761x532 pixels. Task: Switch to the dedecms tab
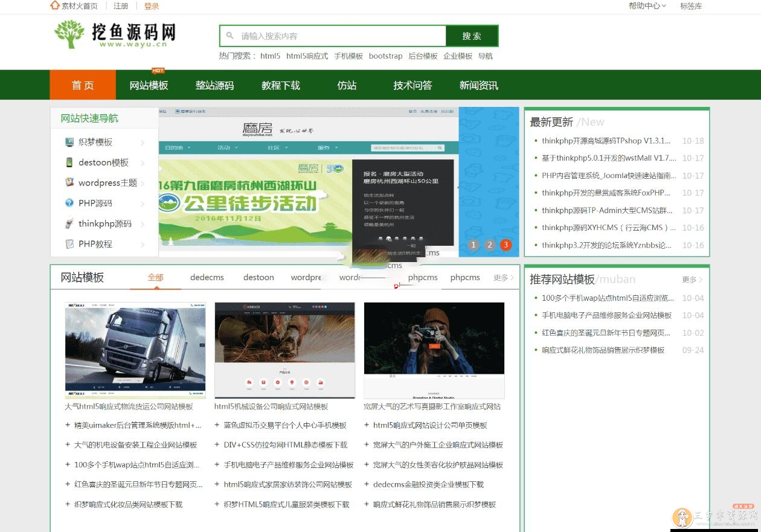[x=207, y=277]
